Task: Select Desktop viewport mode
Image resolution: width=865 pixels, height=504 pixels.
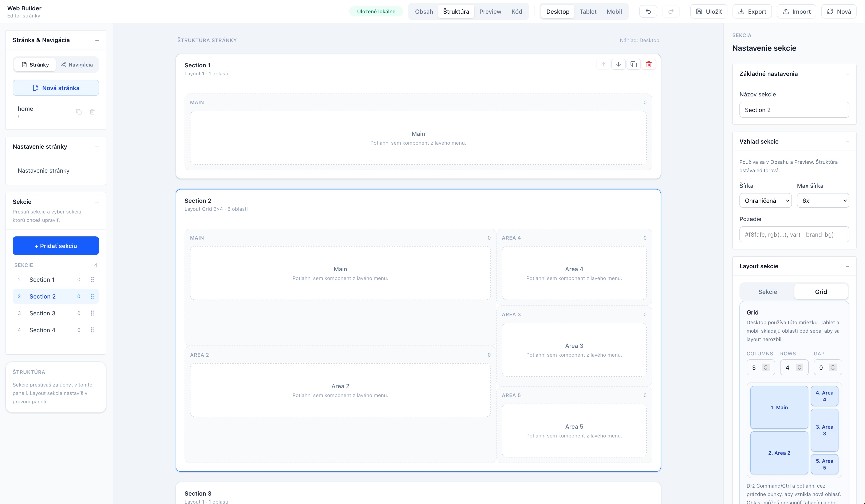Action: [557, 11]
